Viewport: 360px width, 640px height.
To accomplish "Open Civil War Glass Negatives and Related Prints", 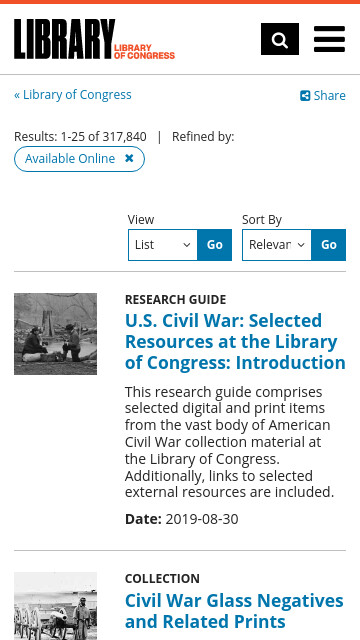I will 234,611.
